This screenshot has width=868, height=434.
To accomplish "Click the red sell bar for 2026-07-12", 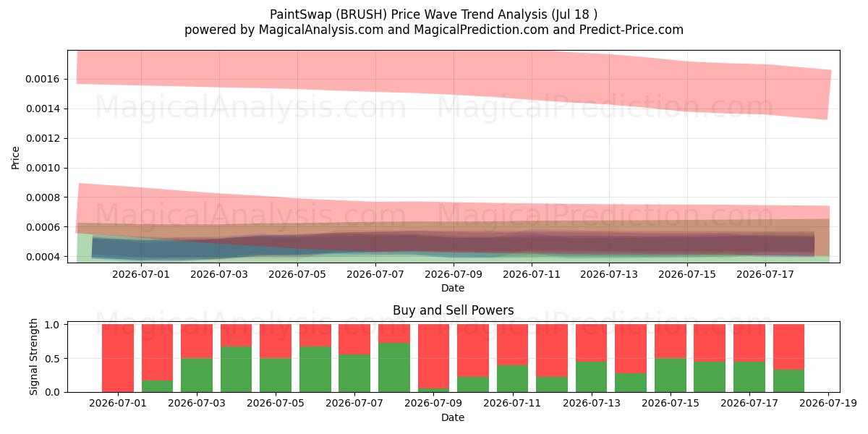I will [552, 351].
